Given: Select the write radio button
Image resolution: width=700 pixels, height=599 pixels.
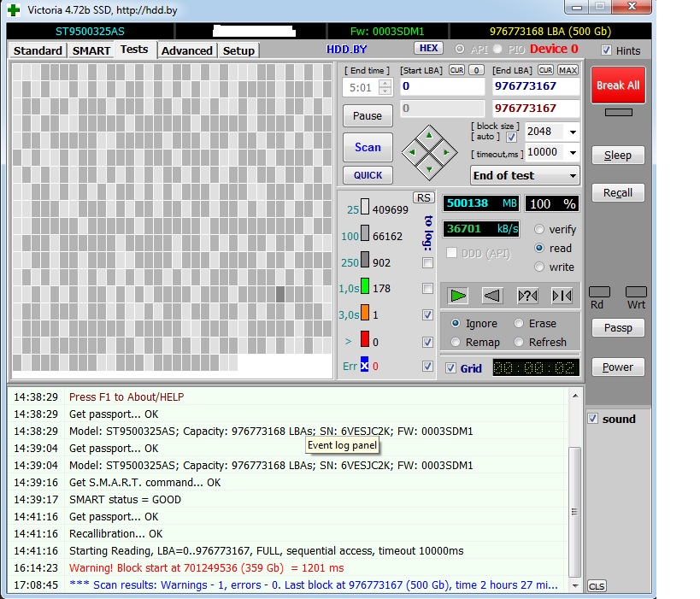Looking at the screenshot, I should [x=539, y=267].
